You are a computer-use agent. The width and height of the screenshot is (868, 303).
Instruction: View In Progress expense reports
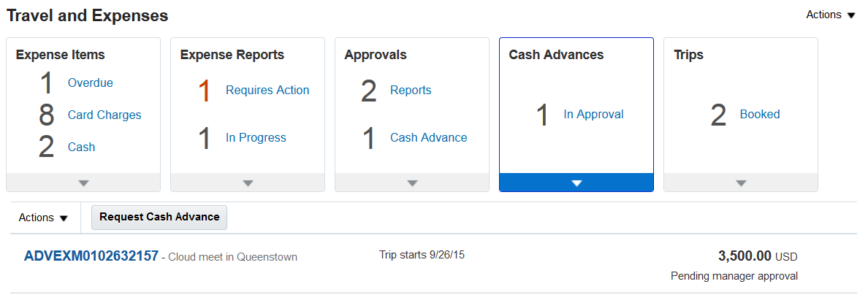tap(256, 137)
